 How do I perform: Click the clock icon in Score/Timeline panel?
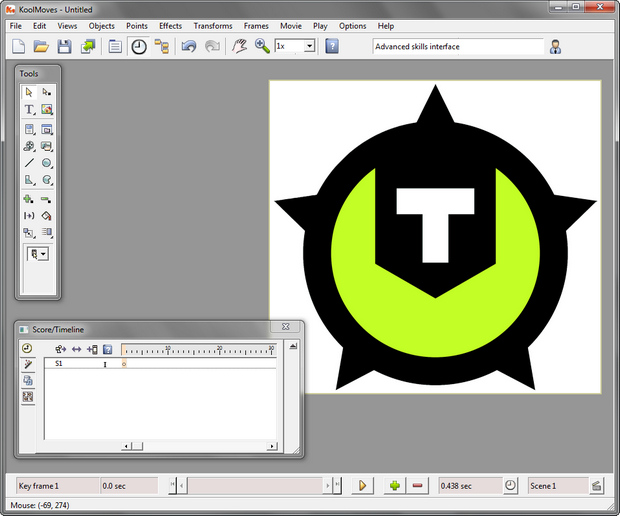(x=27, y=348)
